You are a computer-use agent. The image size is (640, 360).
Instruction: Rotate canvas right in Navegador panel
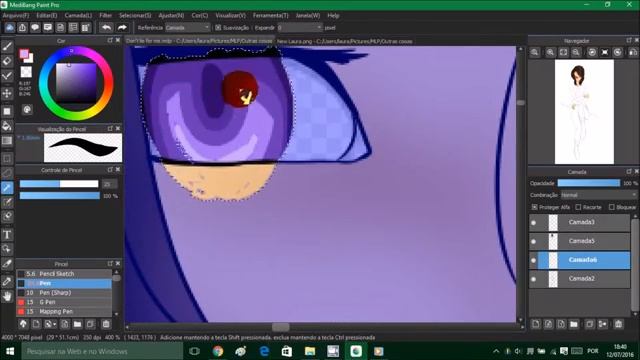point(618,52)
